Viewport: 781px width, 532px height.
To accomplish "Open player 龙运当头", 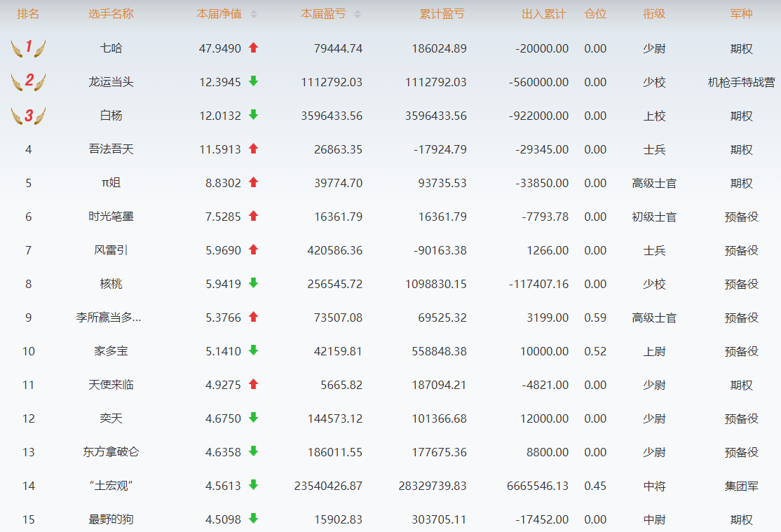I will tap(111, 82).
